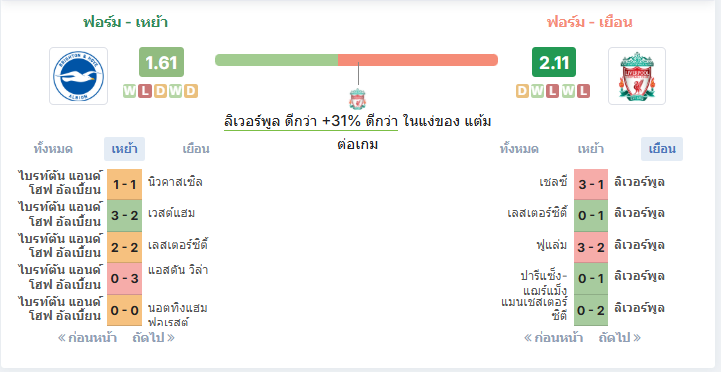Viewport: 721px width, 372px height.
Task: Open the 3 - 1 เชลซี vs Liverpool result
Action: (591, 184)
